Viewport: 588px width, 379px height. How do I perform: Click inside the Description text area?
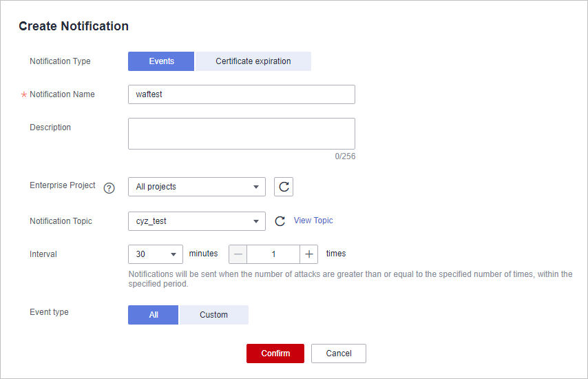(242, 134)
